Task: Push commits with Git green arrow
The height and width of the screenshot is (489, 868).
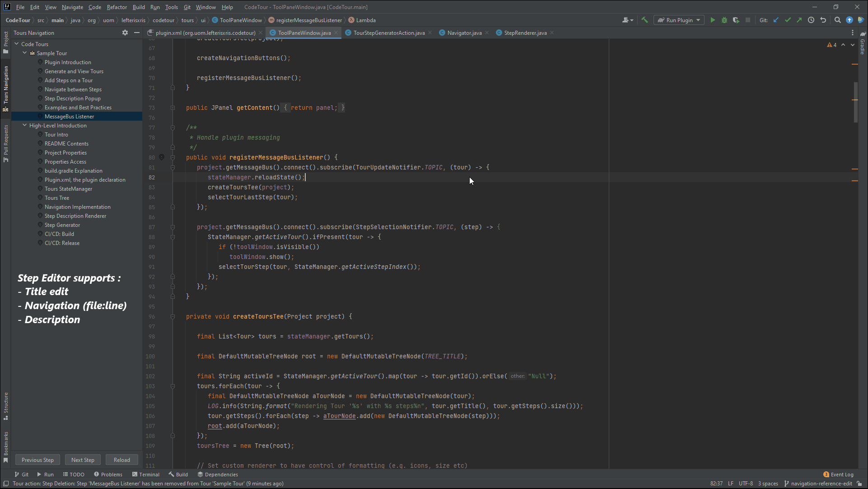Action: coord(799,20)
